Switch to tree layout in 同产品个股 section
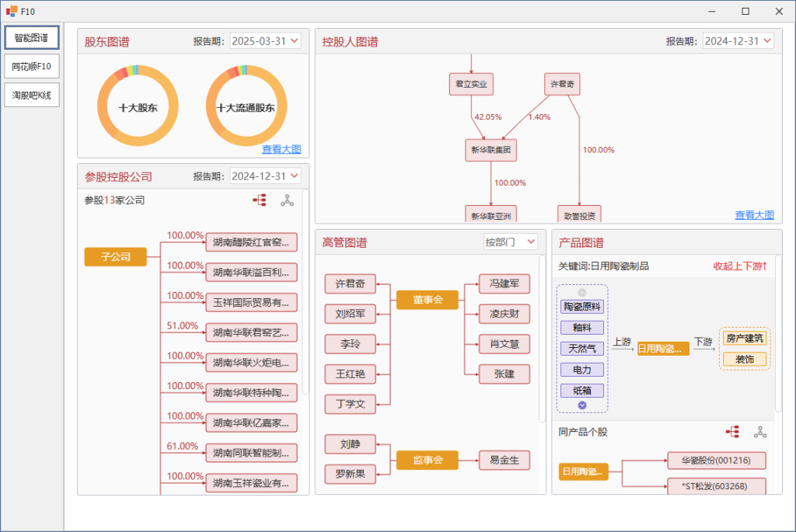The image size is (796, 532). [732, 432]
